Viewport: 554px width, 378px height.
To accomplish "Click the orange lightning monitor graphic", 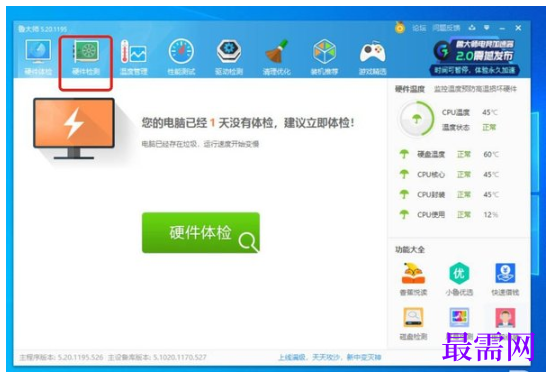I will [74, 129].
